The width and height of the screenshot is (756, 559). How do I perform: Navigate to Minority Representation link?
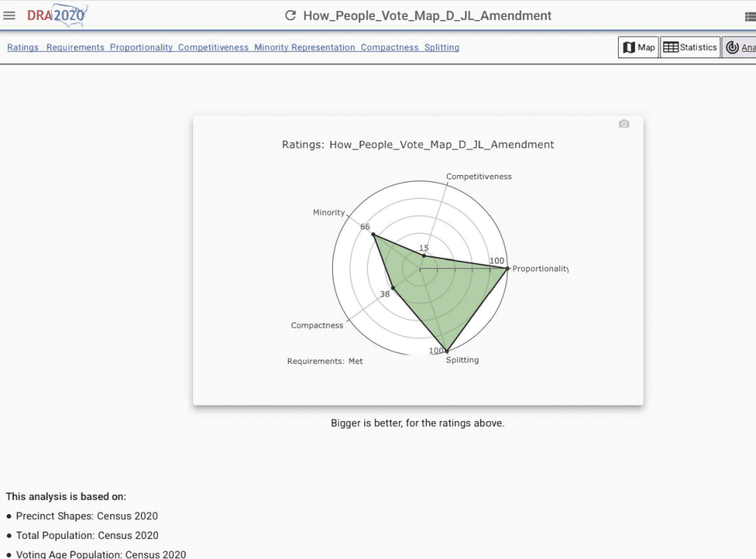[305, 47]
